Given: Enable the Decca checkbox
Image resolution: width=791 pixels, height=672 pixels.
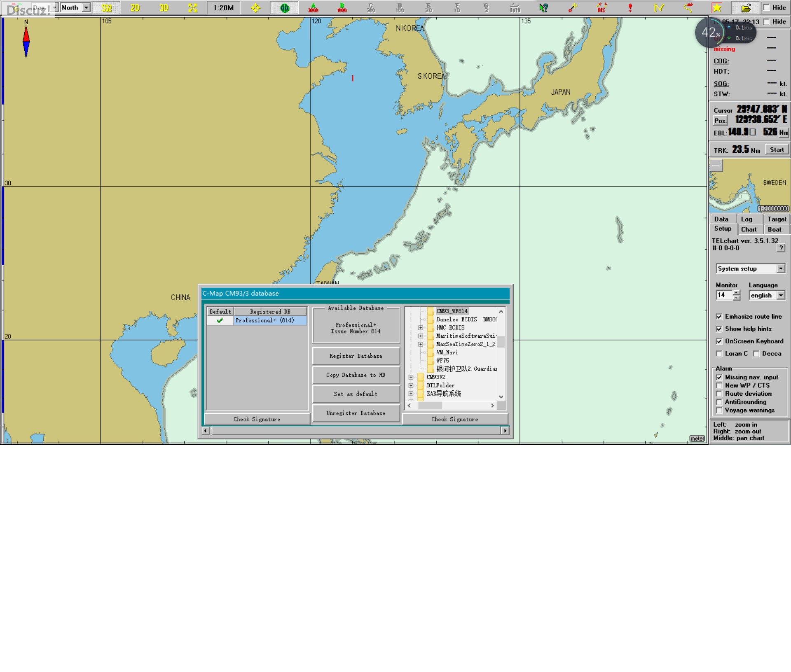Looking at the screenshot, I should point(756,354).
